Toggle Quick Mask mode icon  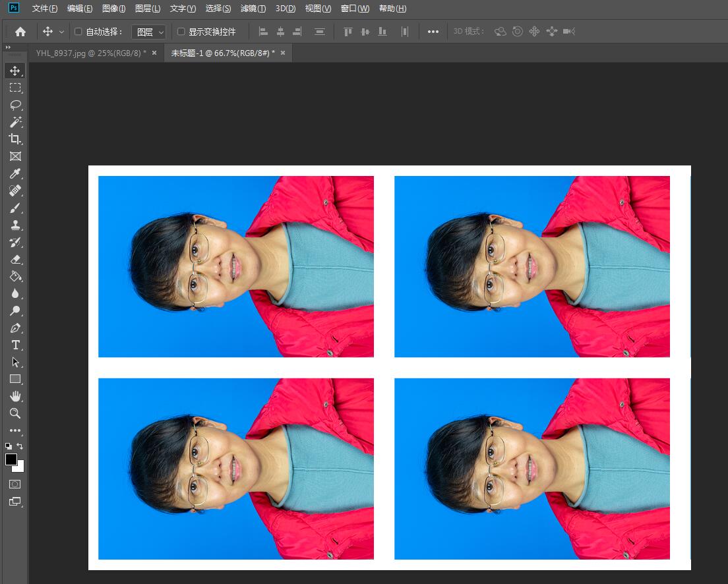click(15, 484)
